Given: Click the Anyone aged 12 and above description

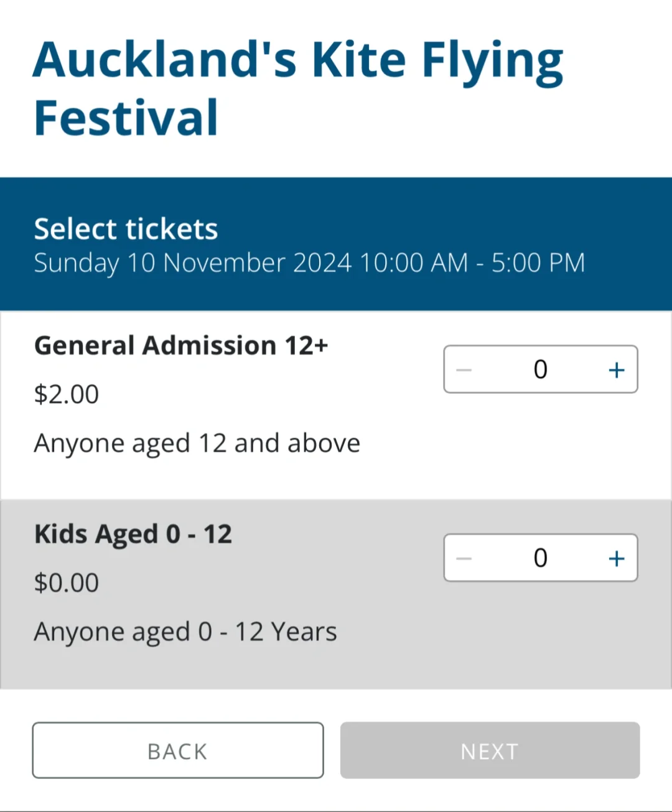Looking at the screenshot, I should (197, 444).
